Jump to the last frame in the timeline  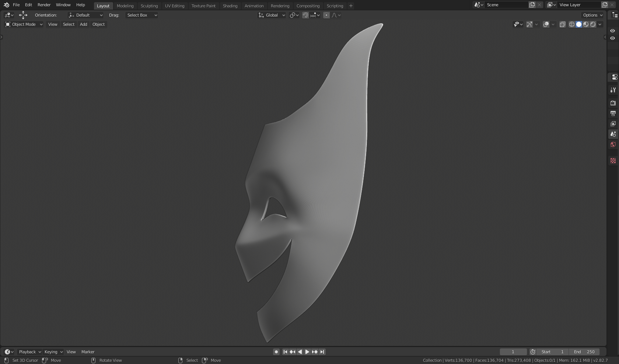tap(322, 352)
